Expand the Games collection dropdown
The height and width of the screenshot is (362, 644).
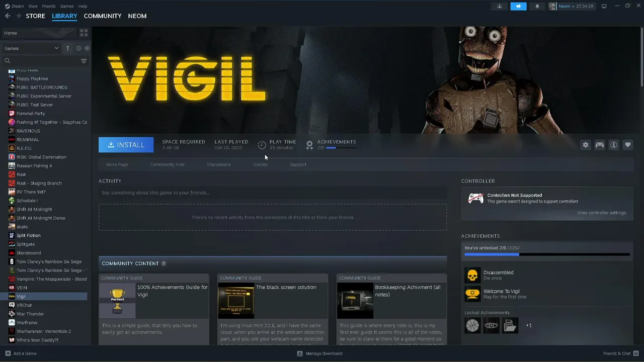(31, 48)
